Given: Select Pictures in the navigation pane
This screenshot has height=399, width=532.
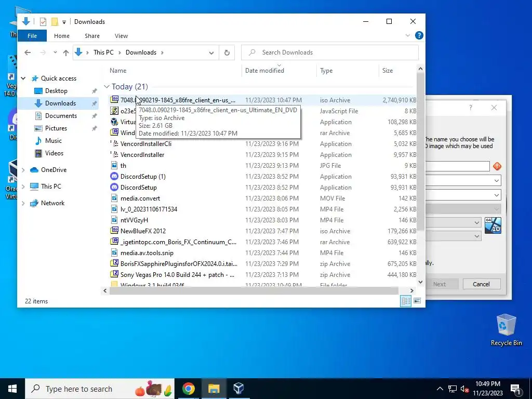Looking at the screenshot, I should (x=56, y=128).
